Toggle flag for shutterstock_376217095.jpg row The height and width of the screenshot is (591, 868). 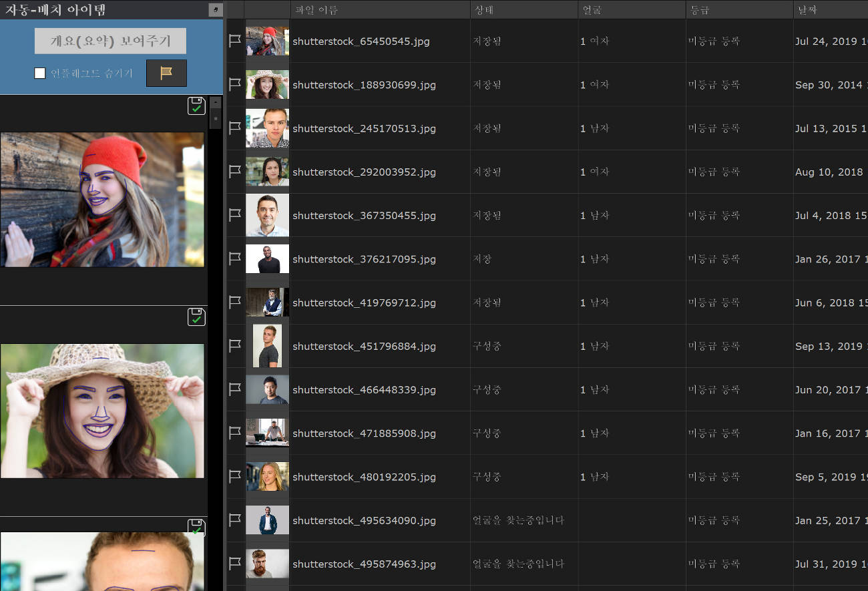[x=235, y=258]
